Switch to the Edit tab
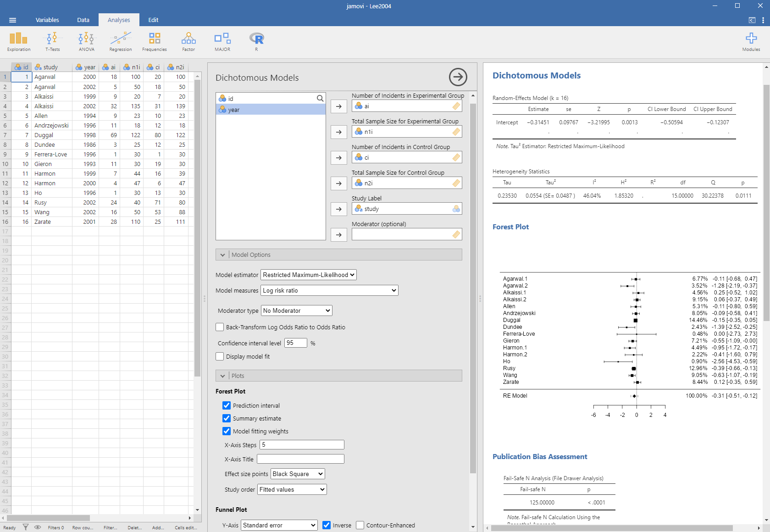The width and height of the screenshot is (770, 532). (153, 20)
